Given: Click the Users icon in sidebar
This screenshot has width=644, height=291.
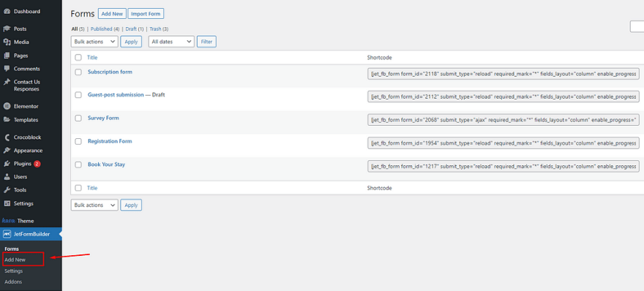Looking at the screenshot, I should coord(7,177).
